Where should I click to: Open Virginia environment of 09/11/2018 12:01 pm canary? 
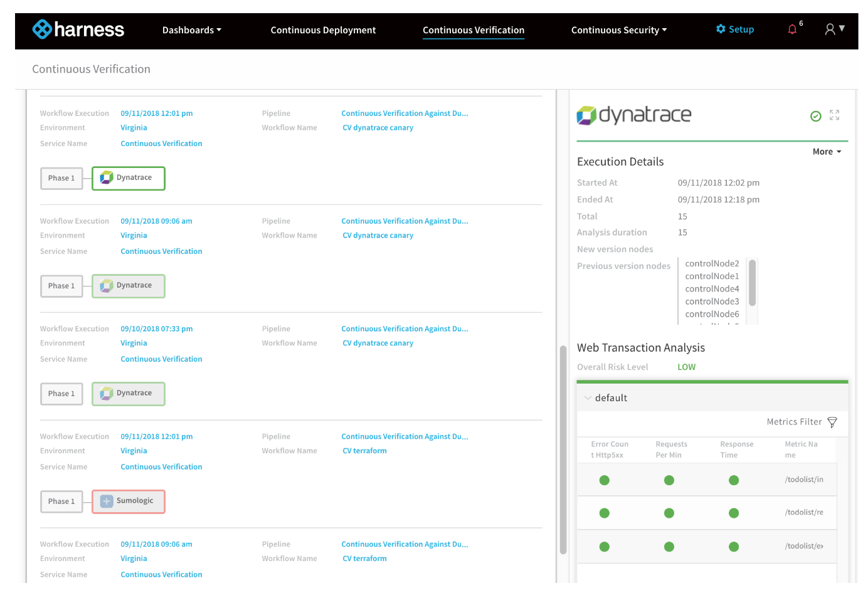(134, 128)
